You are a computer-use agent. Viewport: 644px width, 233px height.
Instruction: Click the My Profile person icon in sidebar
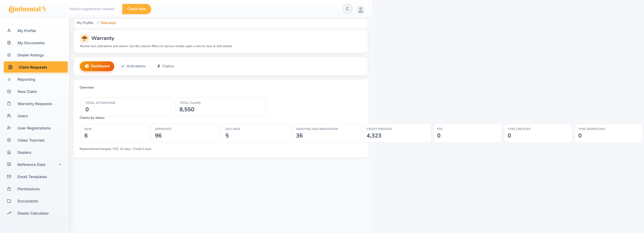click(x=9, y=31)
